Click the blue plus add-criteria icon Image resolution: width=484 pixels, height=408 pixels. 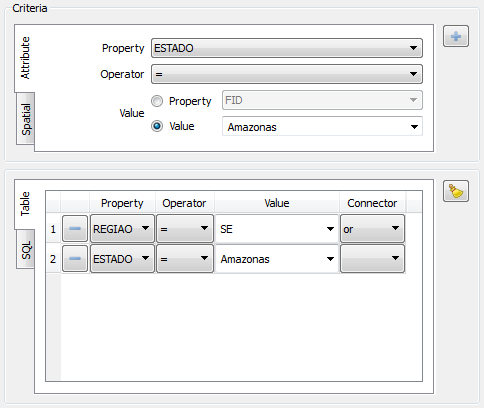click(456, 36)
